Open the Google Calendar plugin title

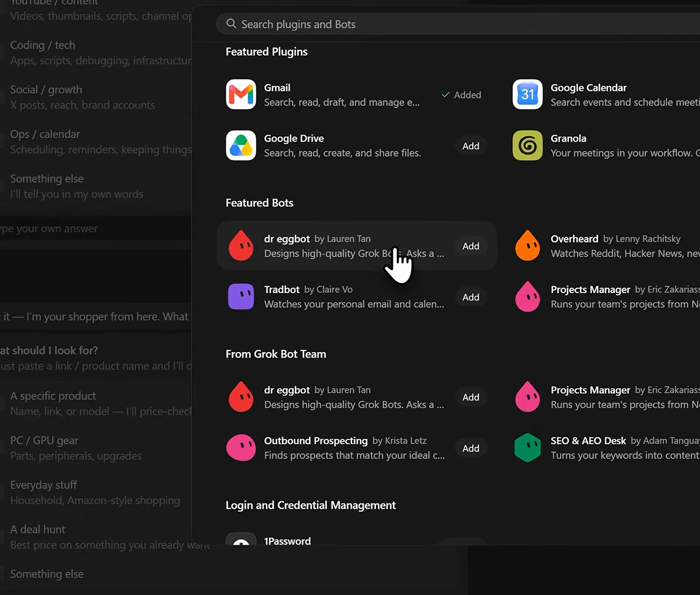pos(588,87)
